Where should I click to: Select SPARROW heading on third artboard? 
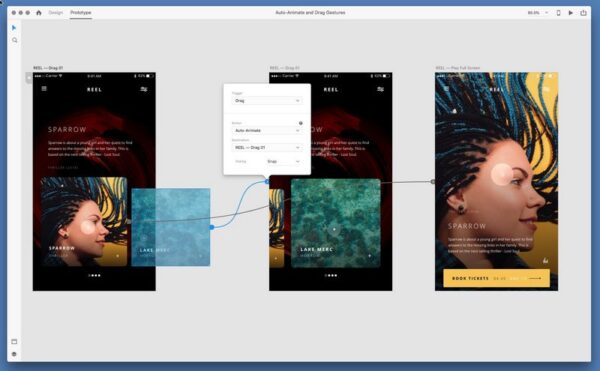[467, 226]
